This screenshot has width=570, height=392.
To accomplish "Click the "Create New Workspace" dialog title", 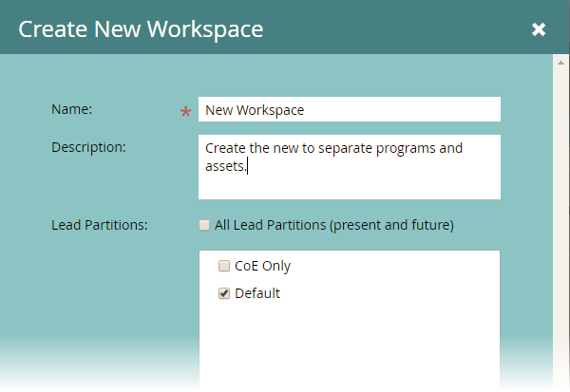I will 141,29.
